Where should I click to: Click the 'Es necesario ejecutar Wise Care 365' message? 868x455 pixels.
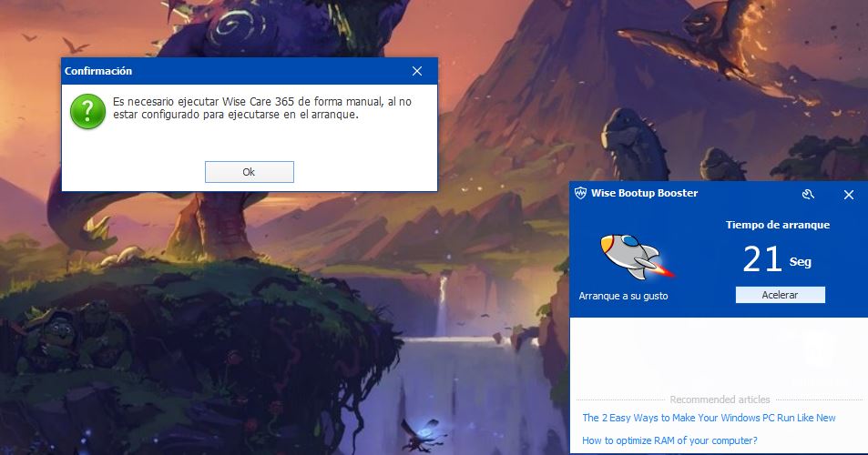click(262, 107)
